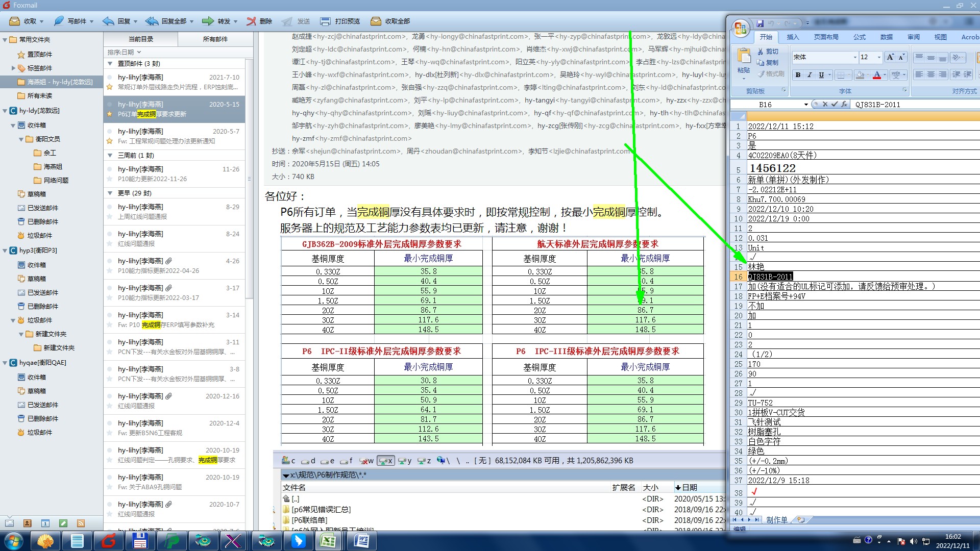Click the 写邮件 compose mail icon
Screen dimensions: 980x551
[x=59, y=21]
